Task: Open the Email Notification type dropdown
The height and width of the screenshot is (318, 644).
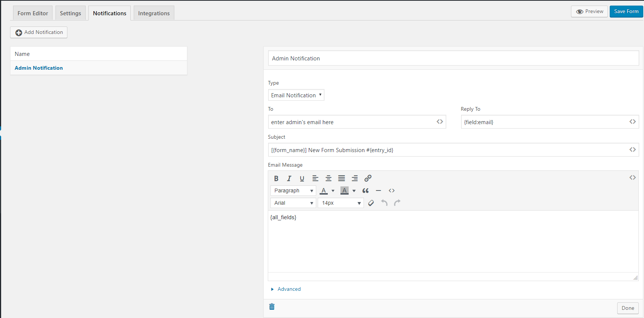Action: [296, 95]
